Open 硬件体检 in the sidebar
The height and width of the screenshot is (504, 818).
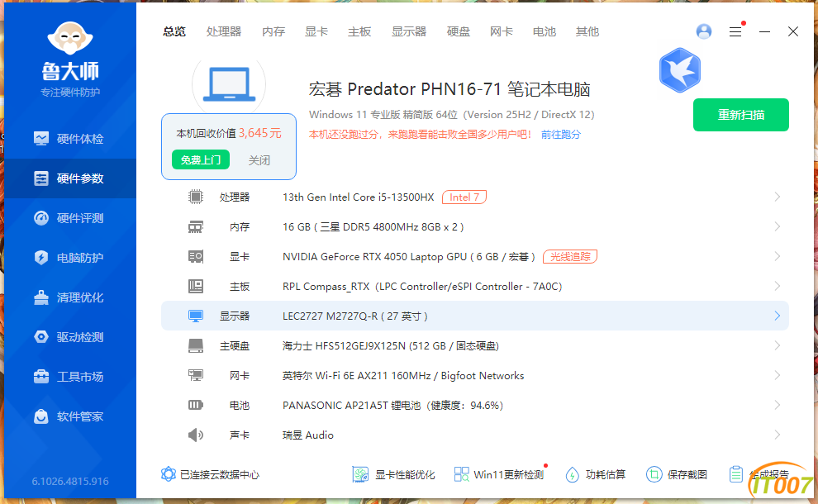(70, 139)
